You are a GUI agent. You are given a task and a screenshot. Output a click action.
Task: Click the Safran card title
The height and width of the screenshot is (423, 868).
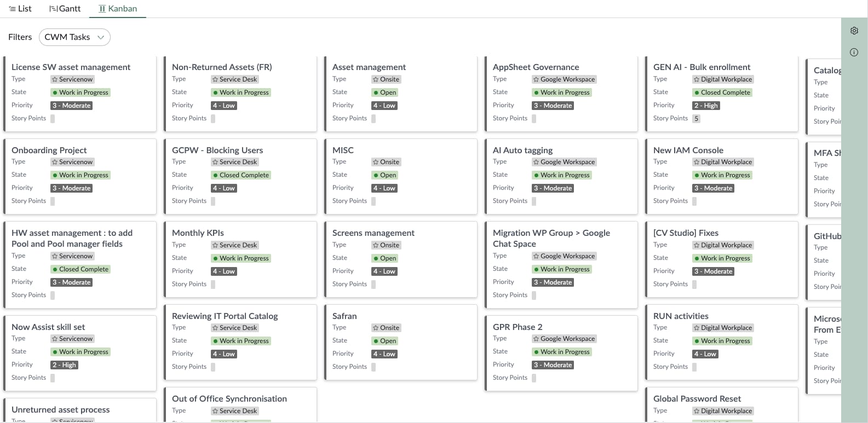tap(344, 316)
